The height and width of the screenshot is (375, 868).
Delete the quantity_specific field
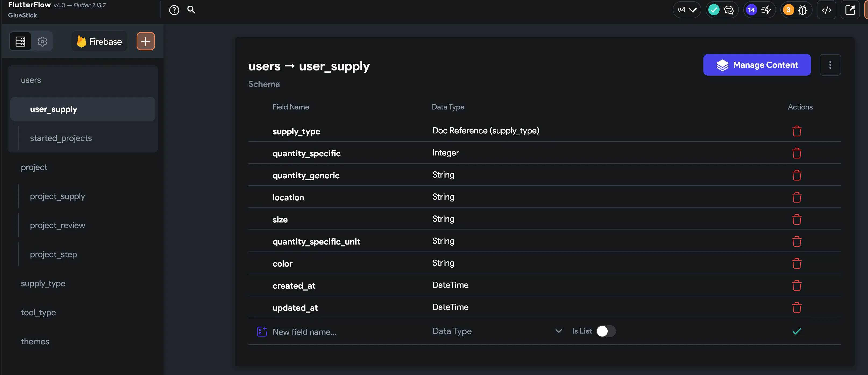click(x=796, y=153)
